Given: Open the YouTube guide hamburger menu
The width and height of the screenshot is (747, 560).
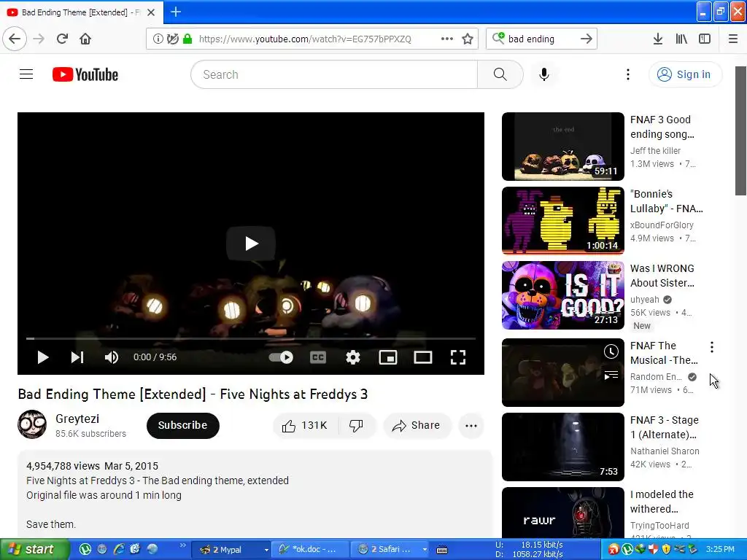Looking at the screenshot, I should 26,74.
